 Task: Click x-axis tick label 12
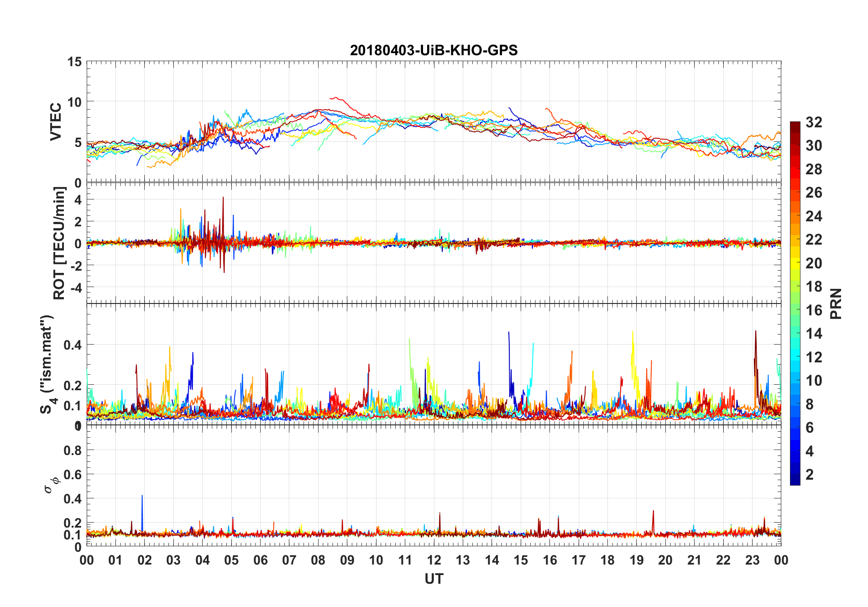coord(434,560)
